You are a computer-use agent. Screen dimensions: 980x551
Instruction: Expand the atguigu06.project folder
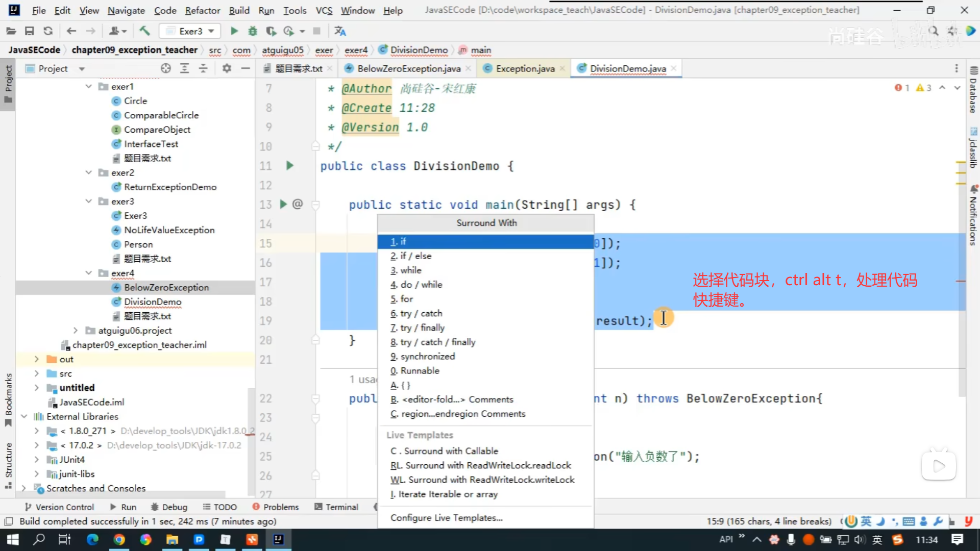pyautogui.click(x=76, y=330)
